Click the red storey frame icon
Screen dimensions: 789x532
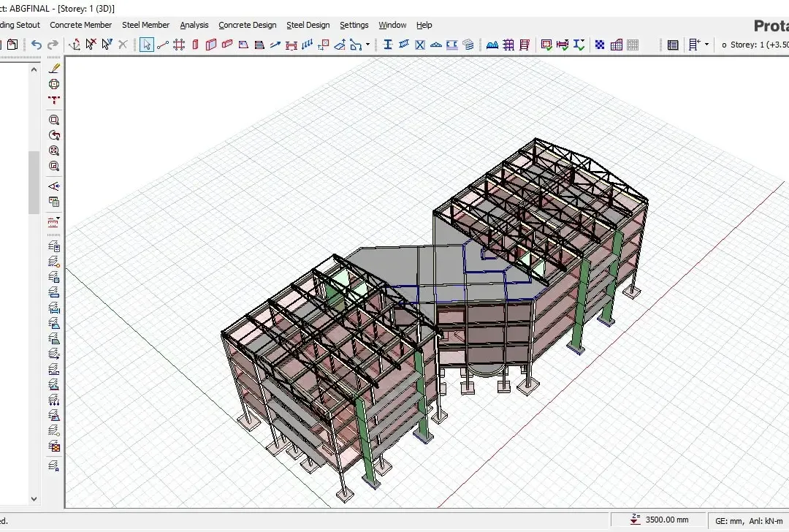pos(525,45)
